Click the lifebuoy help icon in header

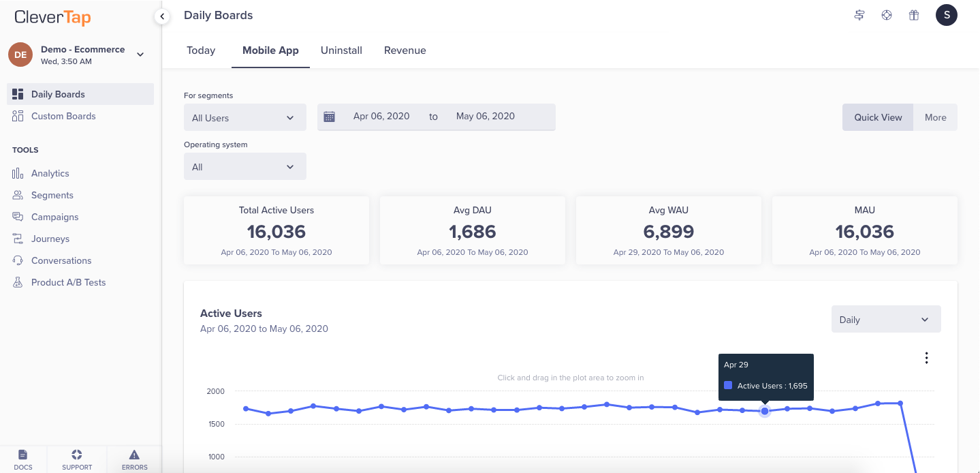887,15
